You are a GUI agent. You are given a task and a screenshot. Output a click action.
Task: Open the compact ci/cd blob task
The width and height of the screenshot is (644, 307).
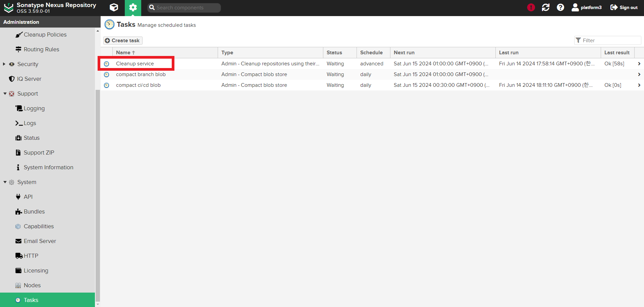click(x=372, y=85)
